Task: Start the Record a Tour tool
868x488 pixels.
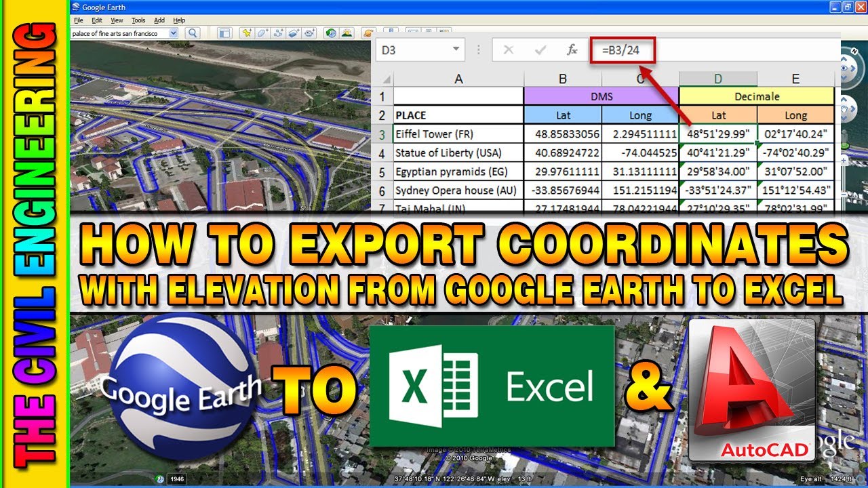Action: (309, 32)
